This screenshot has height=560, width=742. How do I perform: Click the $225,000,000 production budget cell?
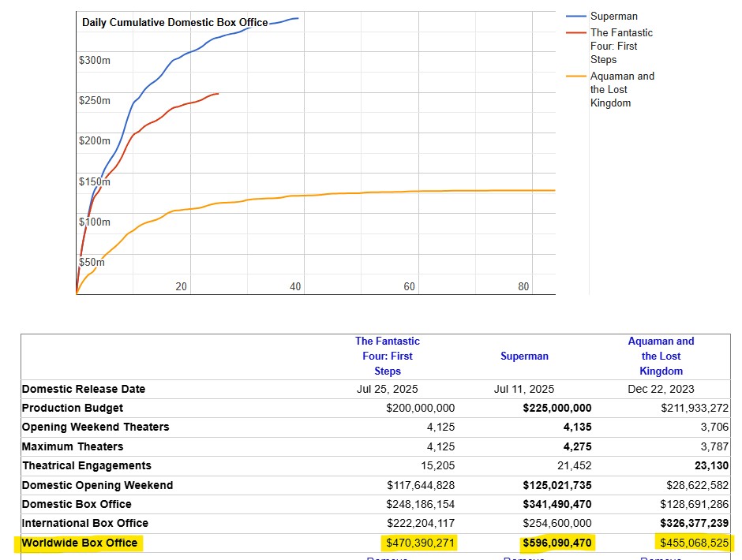(557, 408)
